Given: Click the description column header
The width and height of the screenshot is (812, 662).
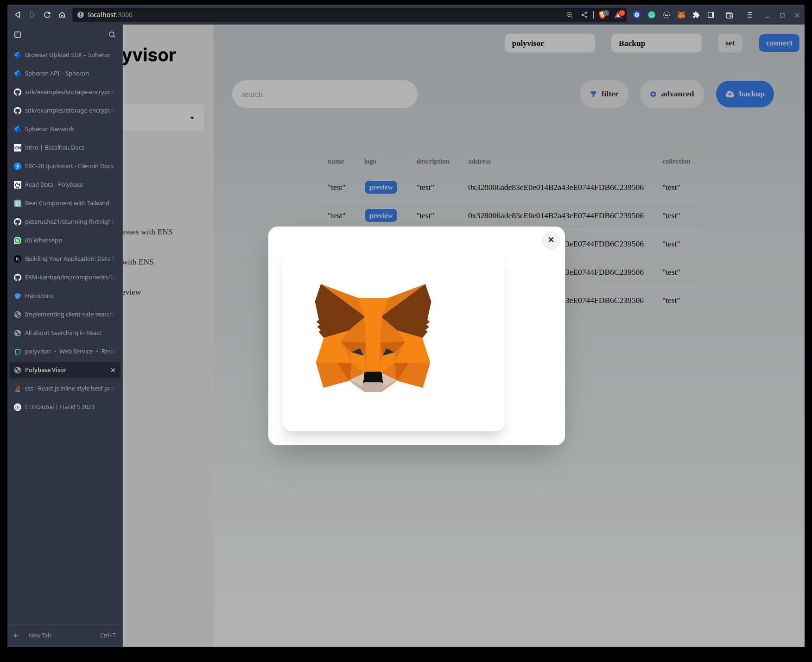Looking at the screenshot, I should point(433,161).
